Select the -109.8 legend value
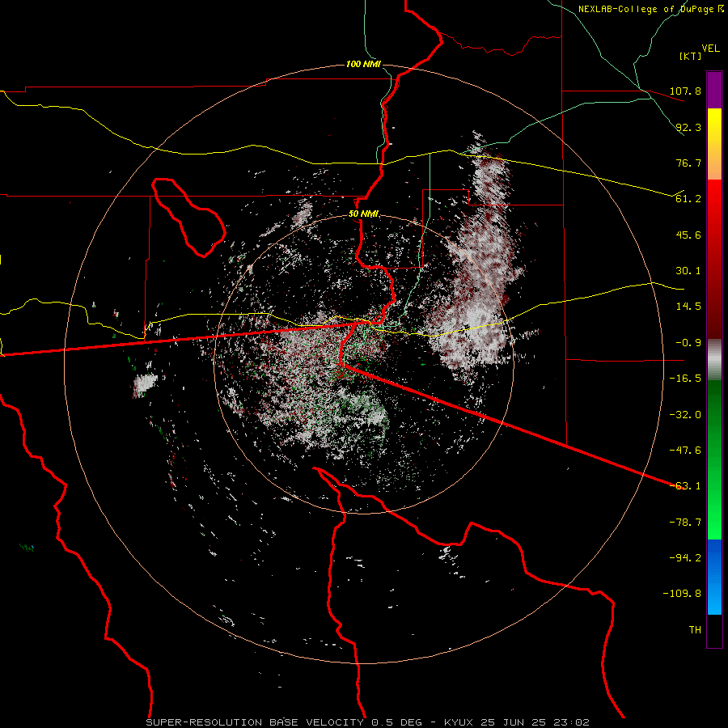728x728 pixels. pos(682,594)
